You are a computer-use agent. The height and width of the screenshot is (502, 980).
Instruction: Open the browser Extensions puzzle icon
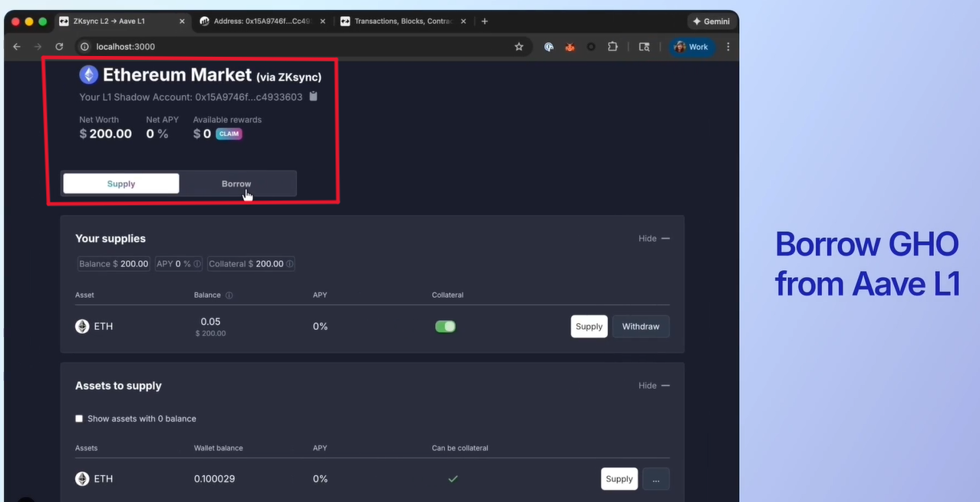(612, 47)
